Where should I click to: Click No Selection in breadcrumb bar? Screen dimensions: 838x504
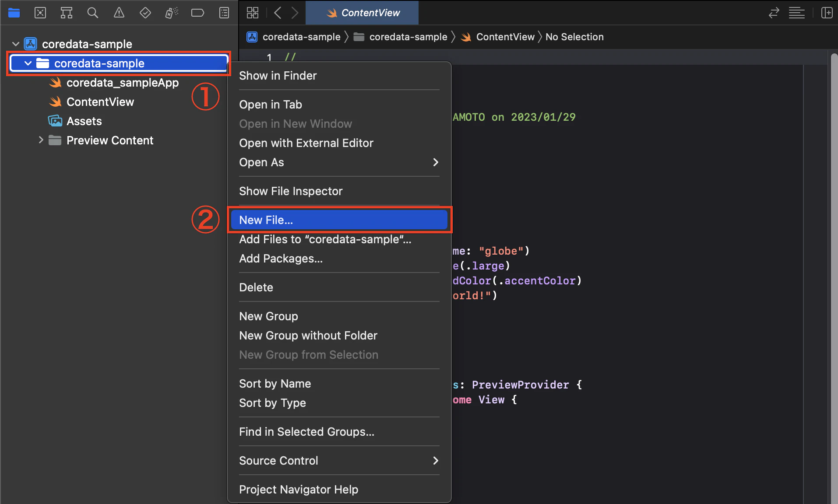574,37
